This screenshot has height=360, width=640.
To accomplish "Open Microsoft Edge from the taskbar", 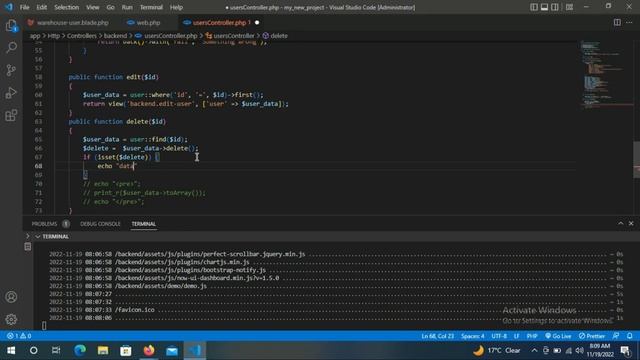I will tap(80, 350).
